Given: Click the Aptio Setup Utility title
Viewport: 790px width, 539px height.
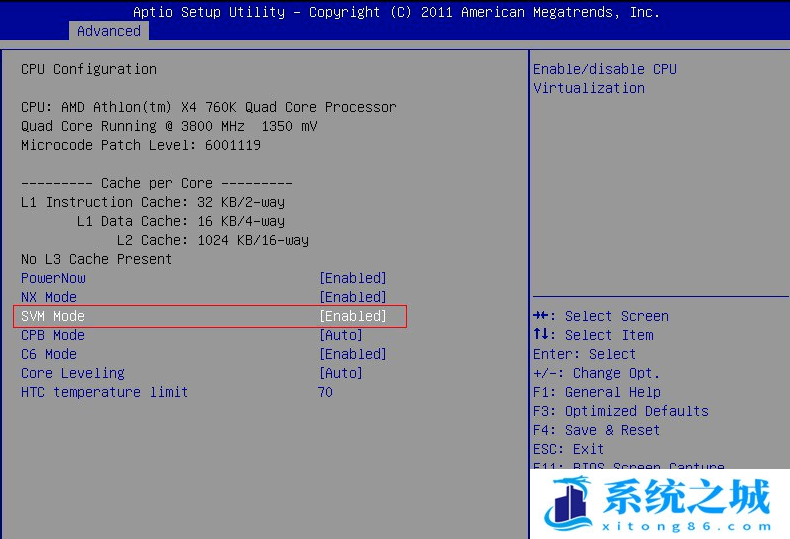Looking at the screenshot, I should tap(396, 12).
